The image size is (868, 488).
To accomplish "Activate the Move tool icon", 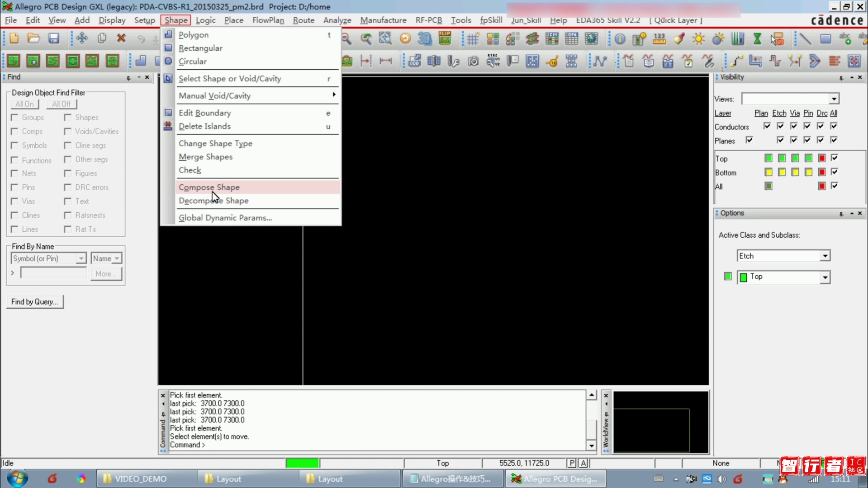I will tap(82, 38).
